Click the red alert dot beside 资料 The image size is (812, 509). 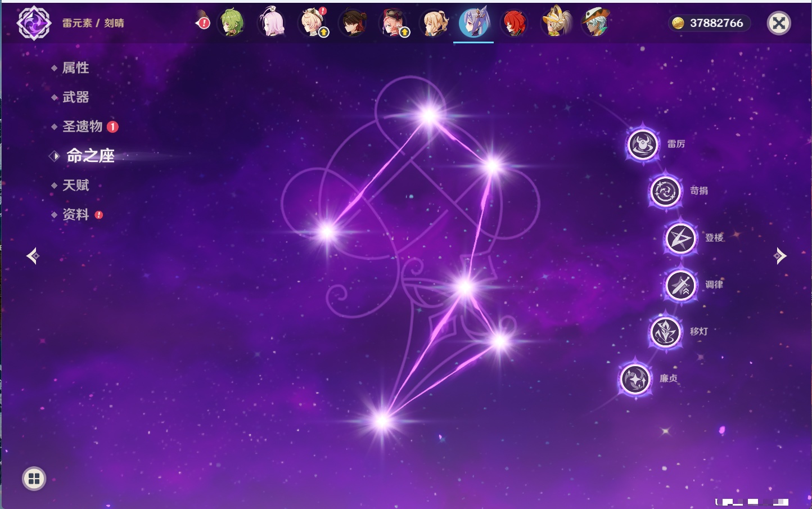99,215
